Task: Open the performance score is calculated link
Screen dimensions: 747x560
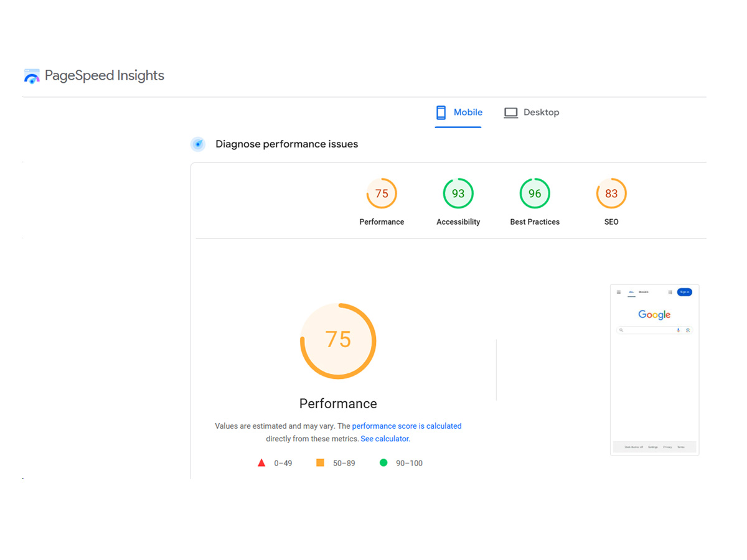Action: click(x=406, y=426)
